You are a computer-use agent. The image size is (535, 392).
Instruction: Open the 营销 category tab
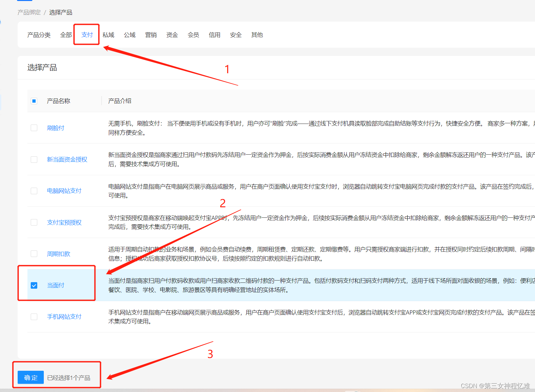pyautogui.click(x=151, y=35)
